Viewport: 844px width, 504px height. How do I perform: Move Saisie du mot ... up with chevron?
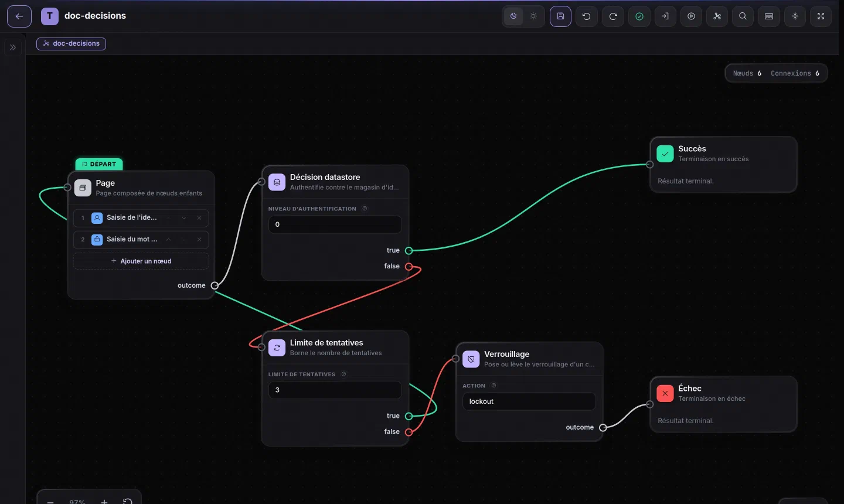168,240
